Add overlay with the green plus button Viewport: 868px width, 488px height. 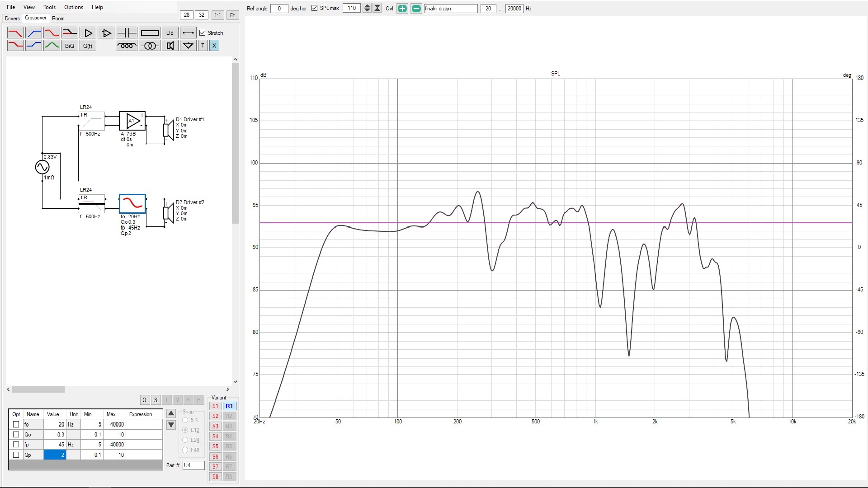tap(402, 9)
